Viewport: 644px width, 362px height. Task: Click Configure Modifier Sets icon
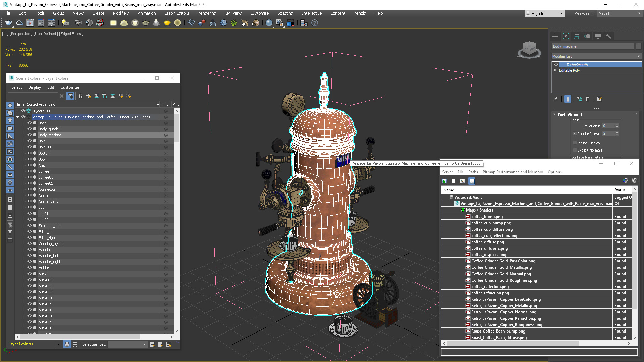600,99
